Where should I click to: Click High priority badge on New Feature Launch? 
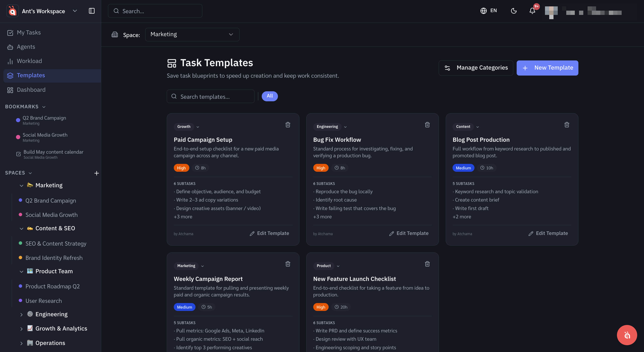(321, 307)
